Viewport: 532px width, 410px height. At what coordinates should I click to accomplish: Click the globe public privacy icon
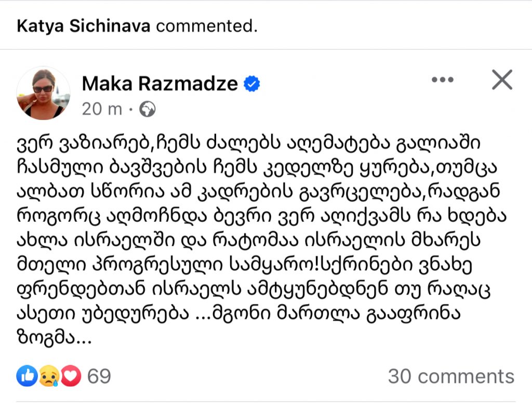point(148,109)
